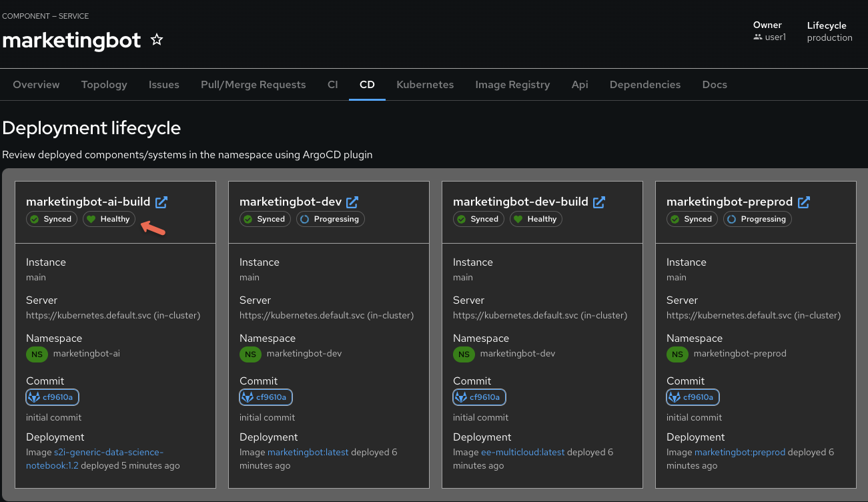Click the NS namespace badge for marketingbot-ai
Screen dimensions: 868x502
tap(37, 354)
